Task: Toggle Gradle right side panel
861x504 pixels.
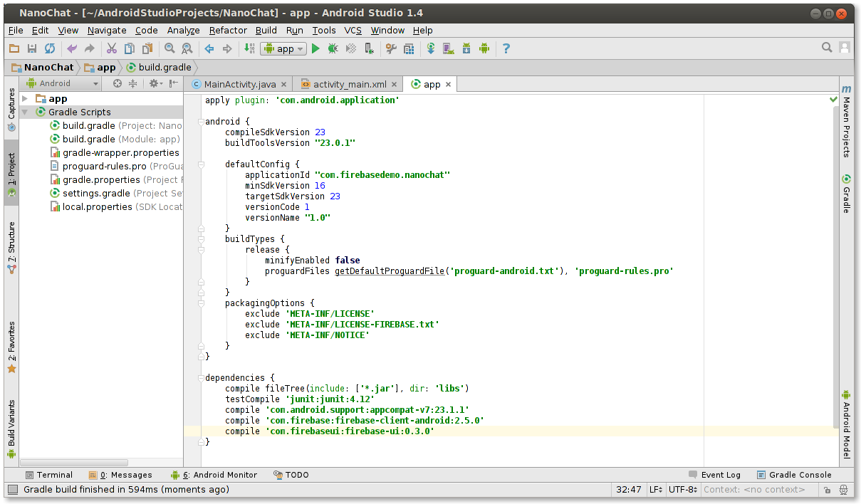Action: (x=846, y=194)
